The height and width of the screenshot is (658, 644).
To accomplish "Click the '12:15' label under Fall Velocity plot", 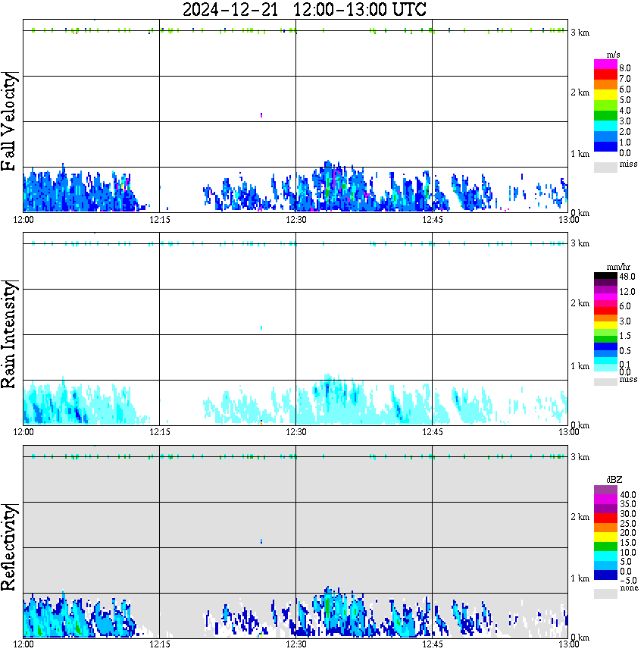I will (160, 220).
